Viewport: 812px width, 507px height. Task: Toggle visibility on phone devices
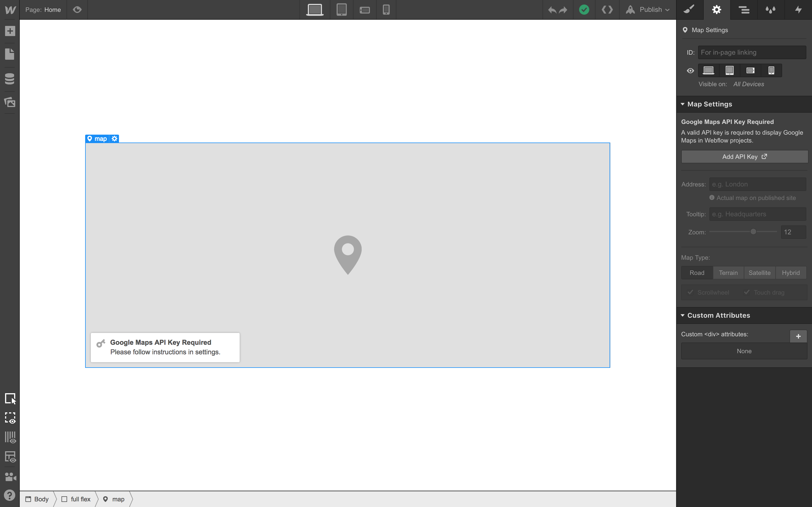(771, 70)
